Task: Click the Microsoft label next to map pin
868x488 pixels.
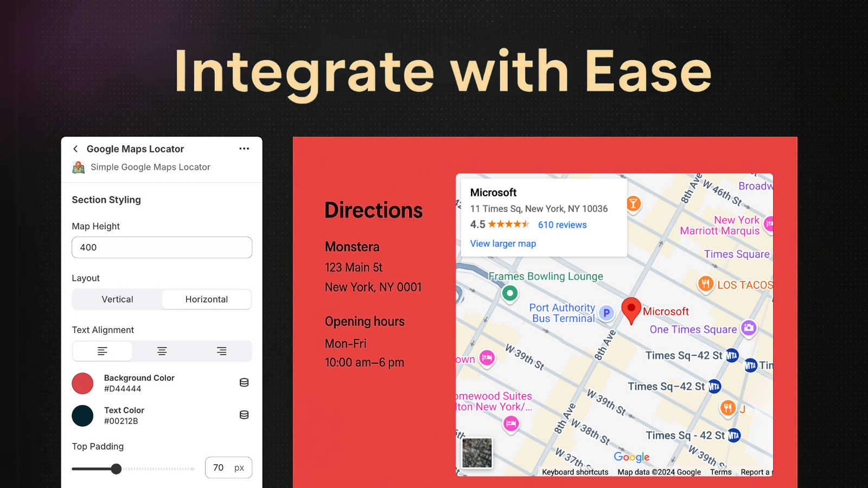Action: [666, 311]
